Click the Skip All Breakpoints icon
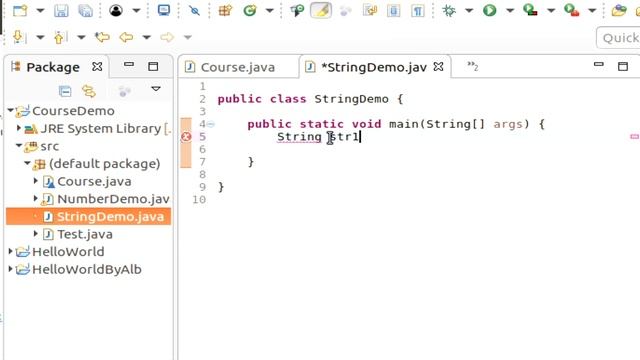The image size is (640, 360). (194, 10)
